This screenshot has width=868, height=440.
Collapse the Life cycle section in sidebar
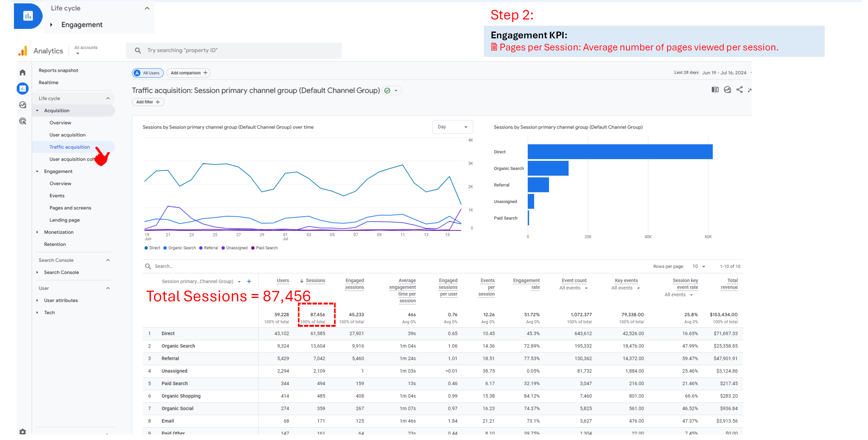pos(108,98)
